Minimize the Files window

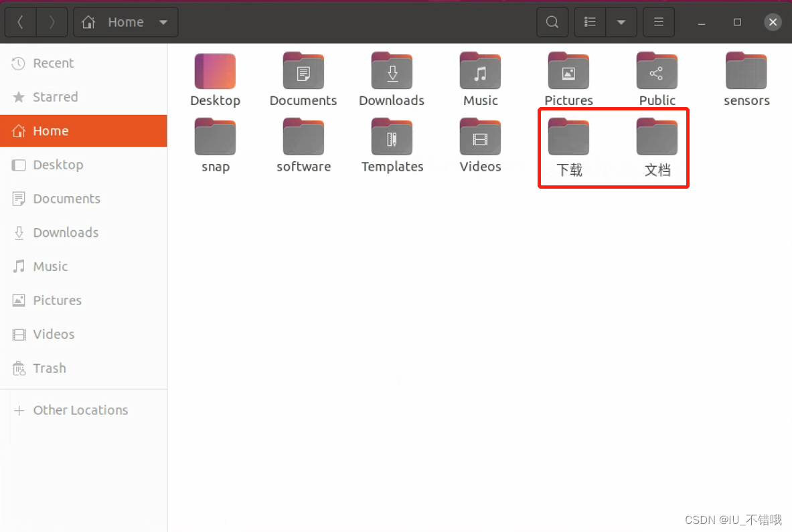[702, 23]
